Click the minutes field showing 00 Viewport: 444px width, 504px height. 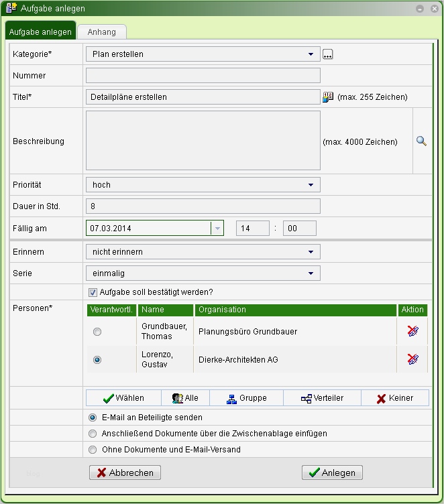[x=300, y=229]
